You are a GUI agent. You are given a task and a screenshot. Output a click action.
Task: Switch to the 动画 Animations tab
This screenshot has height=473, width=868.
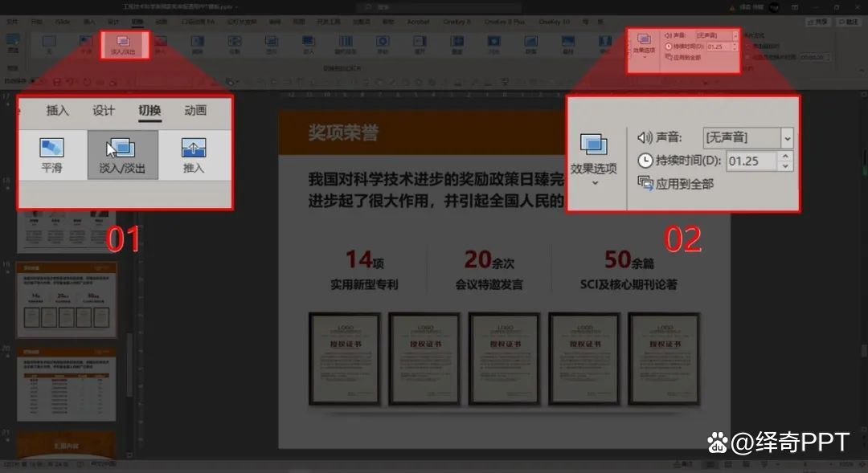coord(194,111)
